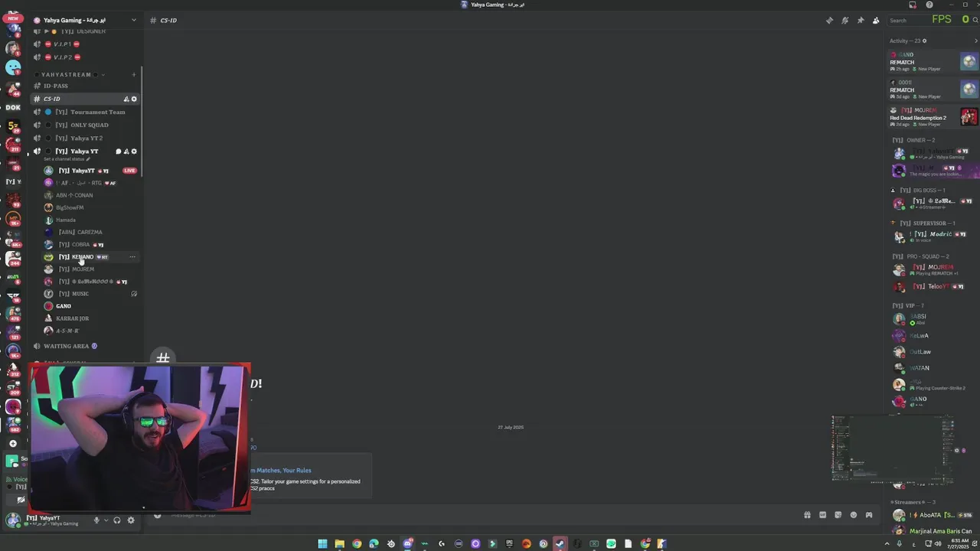The image size is (980, 551).
Task: Open Steam on the taskbar
Action: click(560, 544)
